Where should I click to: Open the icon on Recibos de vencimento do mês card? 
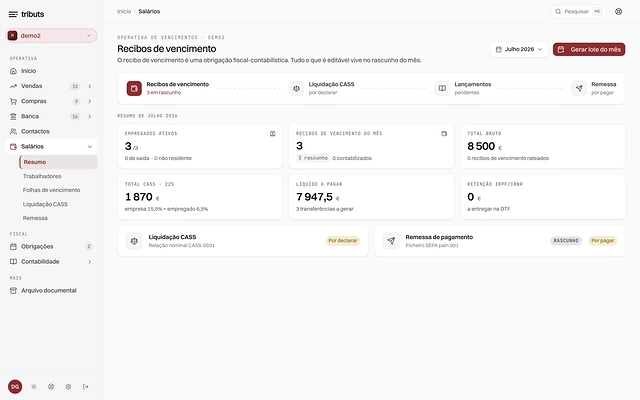pos(444,133)
